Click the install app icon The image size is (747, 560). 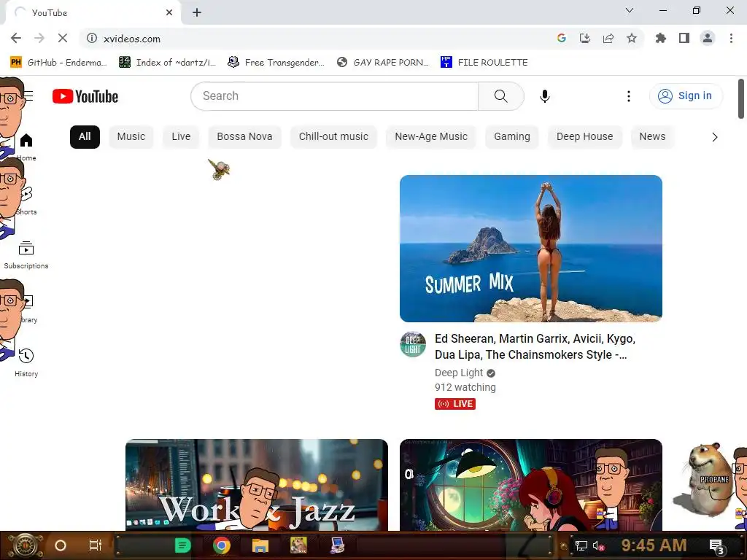pos(585,38)
